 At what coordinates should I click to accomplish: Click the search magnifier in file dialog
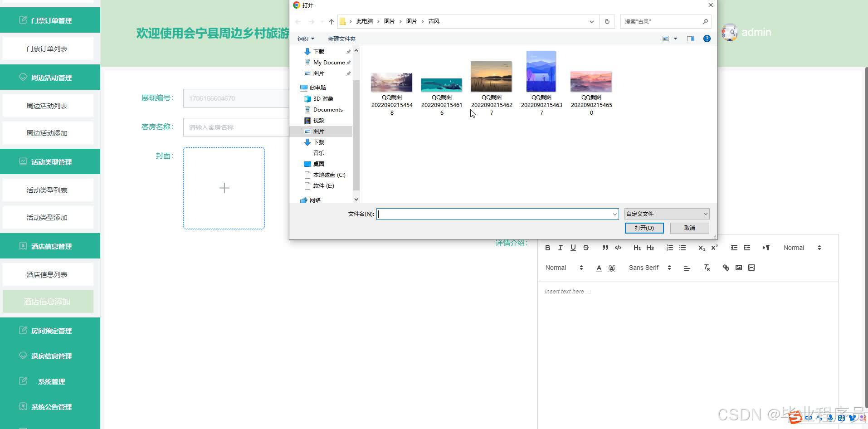pyautogui.click(x=705, y=21)
